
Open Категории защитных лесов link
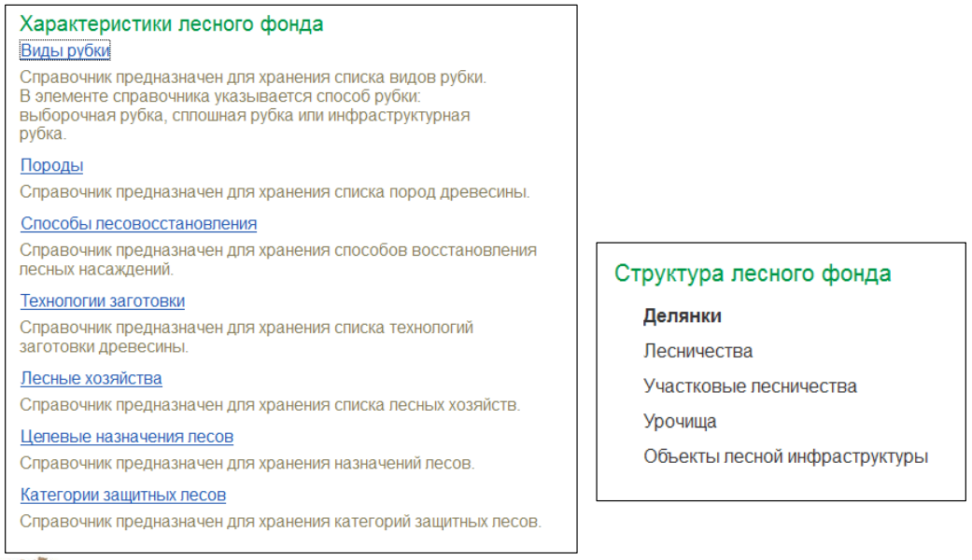[x=123, y=496]
